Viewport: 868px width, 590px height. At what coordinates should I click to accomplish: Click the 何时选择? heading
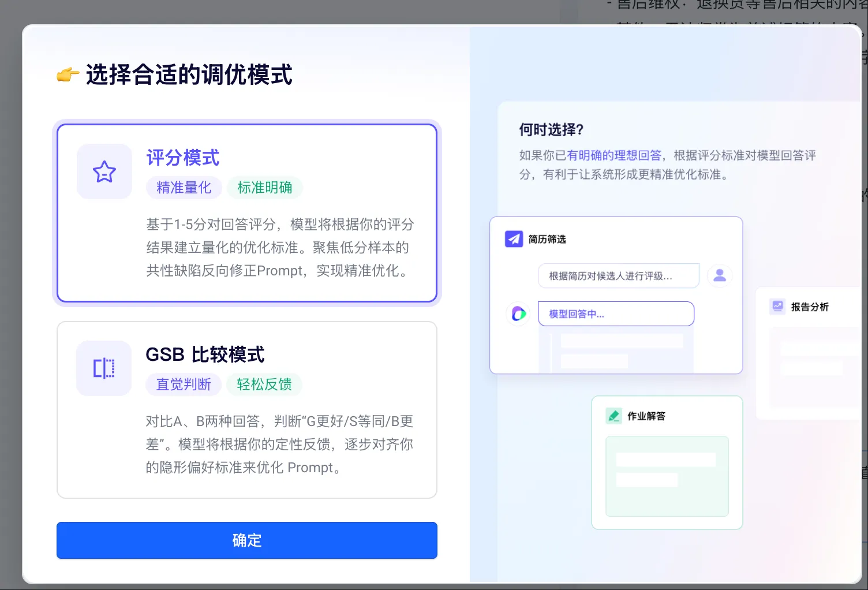tap(551, 129)
